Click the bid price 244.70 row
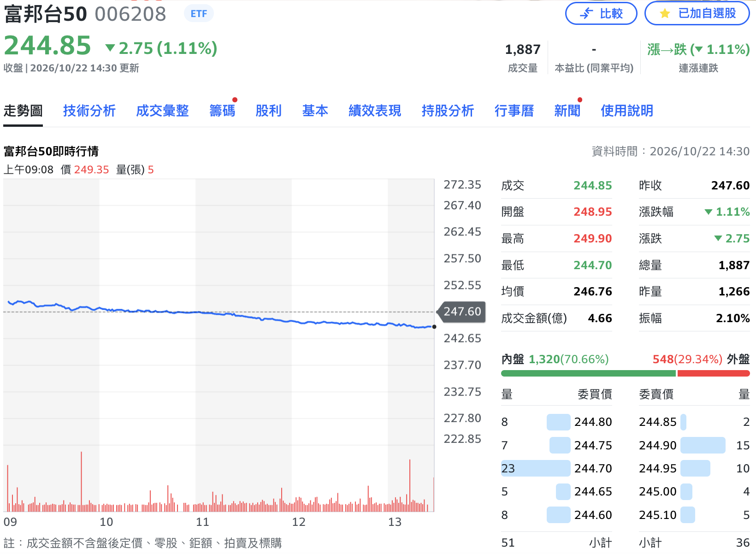 (x=556, y=468)
